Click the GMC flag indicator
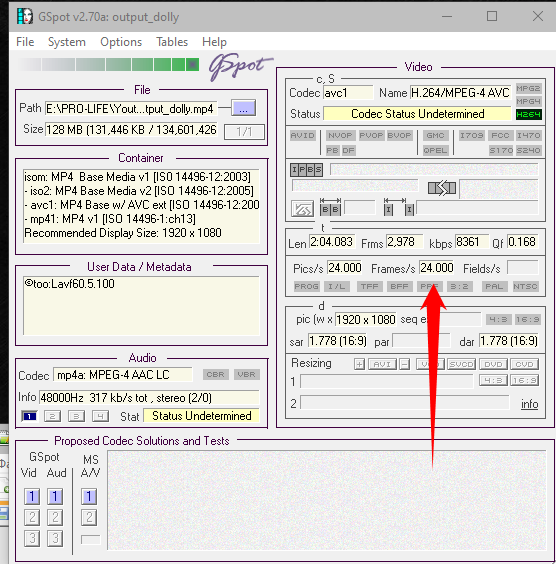The width and height of the screenshot is (556, 564). click(435, 135)
